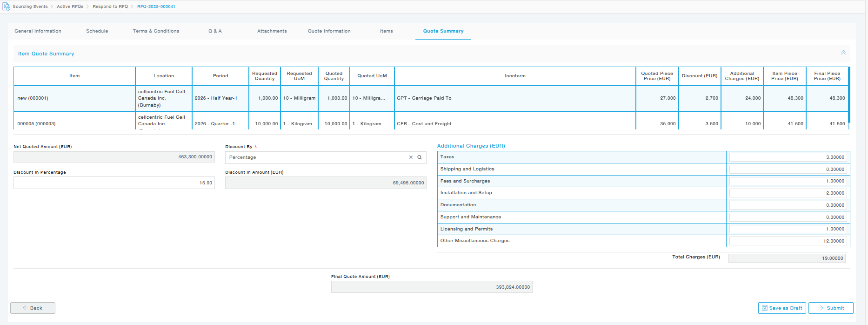
Task: Click the Discount By search magnifier icon
Action: click(420, 157)
